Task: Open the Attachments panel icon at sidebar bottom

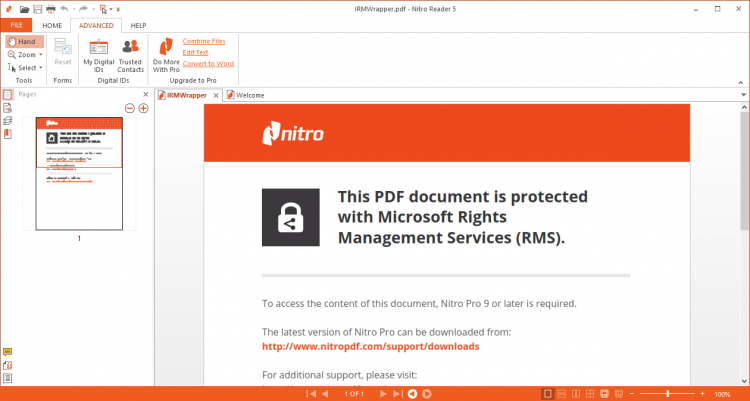Action: pyautogui.click(x=8, y=365)
